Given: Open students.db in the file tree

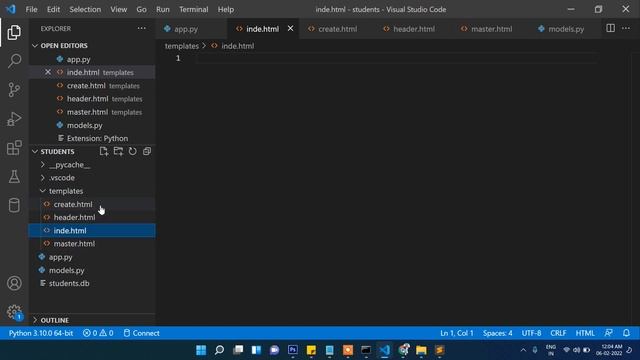Looking at the screenshot, I should [x=92, y=283].
